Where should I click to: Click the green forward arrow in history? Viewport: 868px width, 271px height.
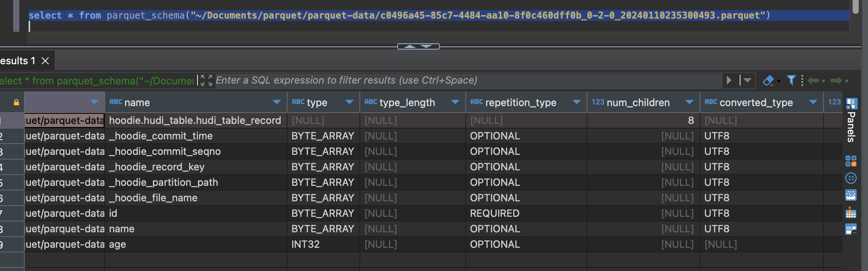(x=836, y=81)
